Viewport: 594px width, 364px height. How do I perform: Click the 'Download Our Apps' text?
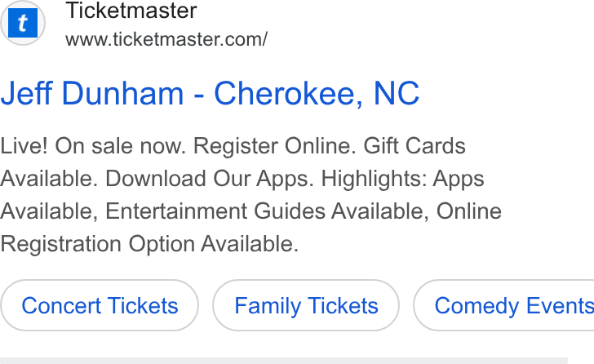click(x=210, y=179)
